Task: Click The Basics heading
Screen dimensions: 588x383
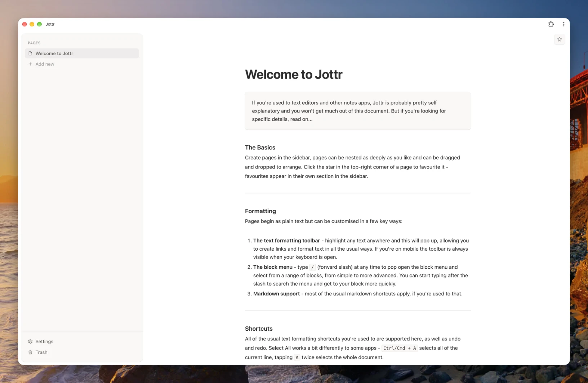Action: tap(260, 148)
